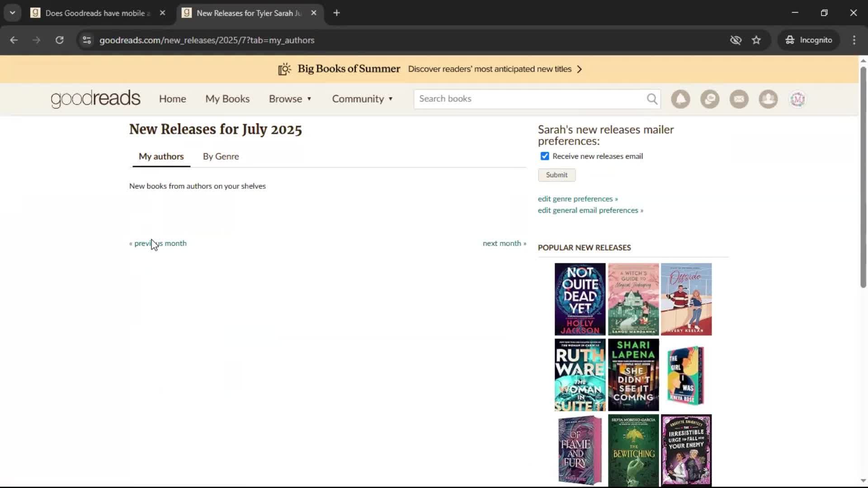Open Not Quite Dead Yet book cover
The image size is (868, 488).
coord(580,299)
